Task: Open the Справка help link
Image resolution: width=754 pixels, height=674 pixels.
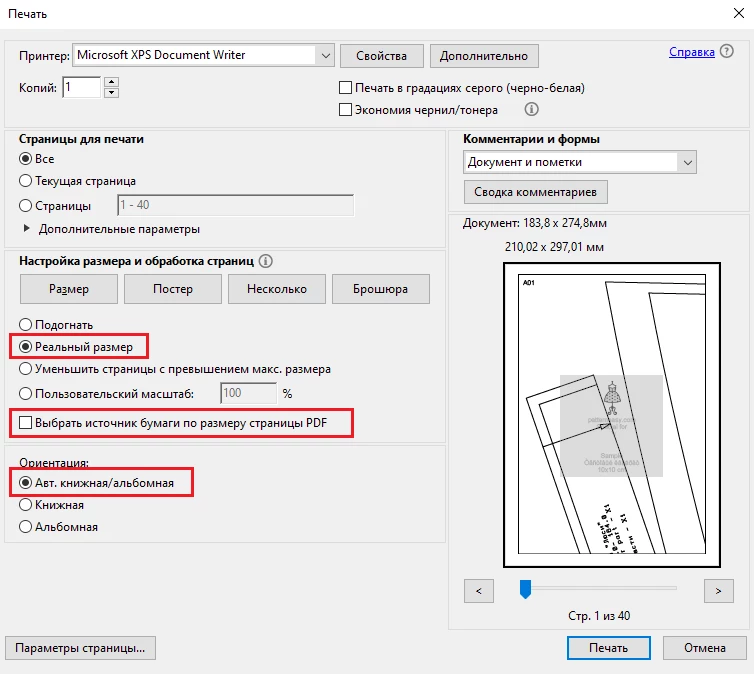Action: (x=691, y=52)
